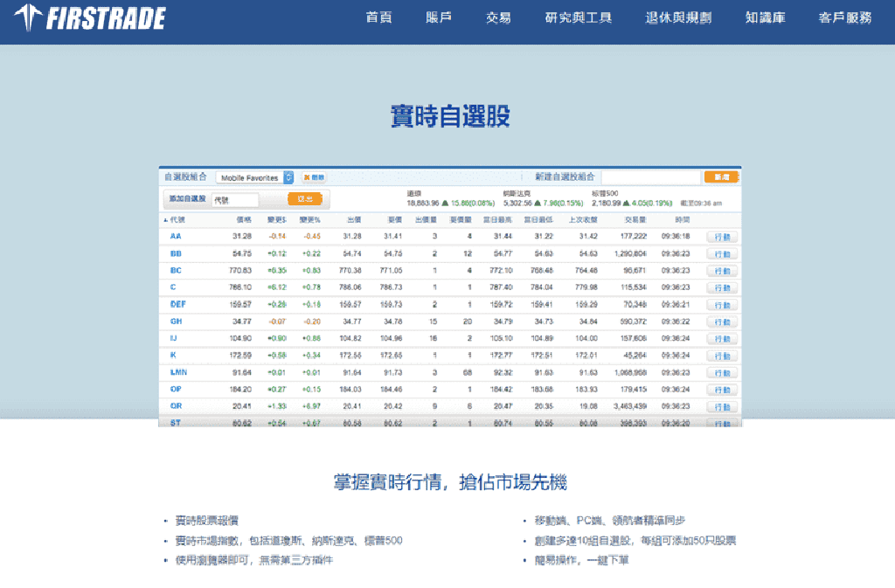
Task: Click the 行動 button on the GH row
Action: [722, 321]
